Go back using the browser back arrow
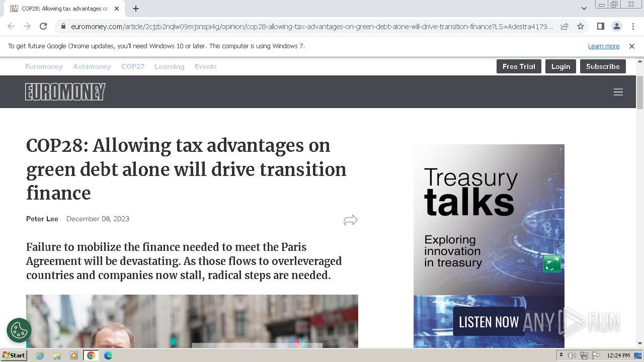 (11, 26)
